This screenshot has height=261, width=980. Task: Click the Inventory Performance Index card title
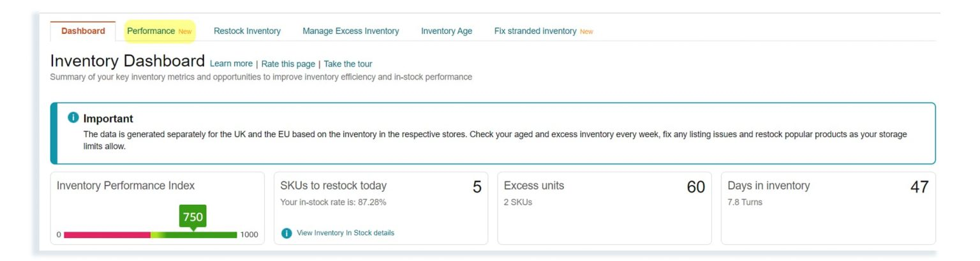[x=126, y=186]
